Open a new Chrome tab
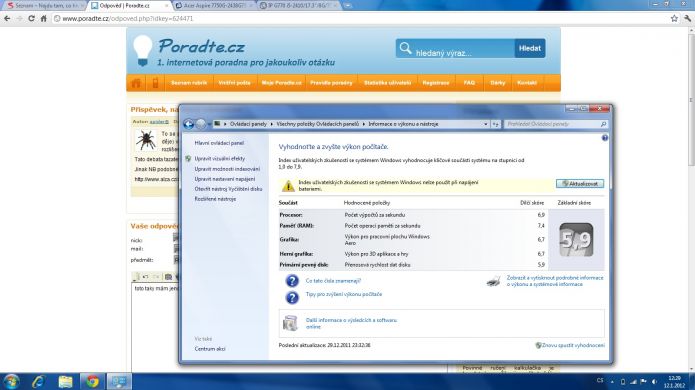Image resolution: width=695 pixels, height=390 pixels. [x=348, y=5]
